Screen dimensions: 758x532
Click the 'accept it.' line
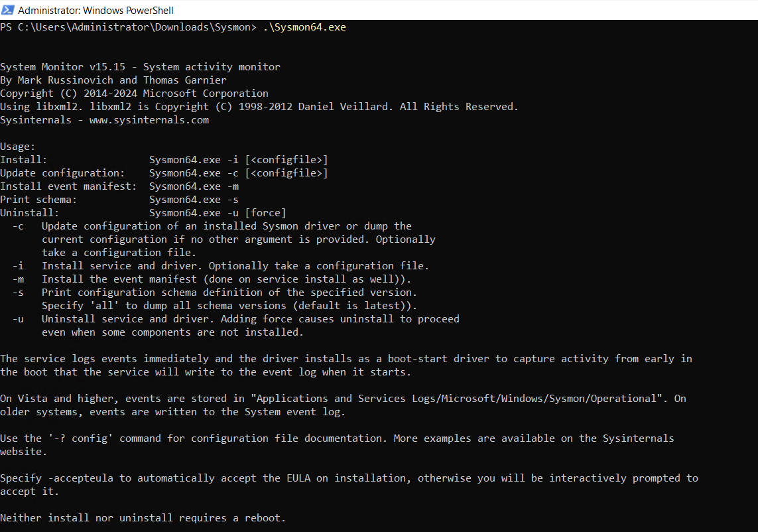point(29,492)
